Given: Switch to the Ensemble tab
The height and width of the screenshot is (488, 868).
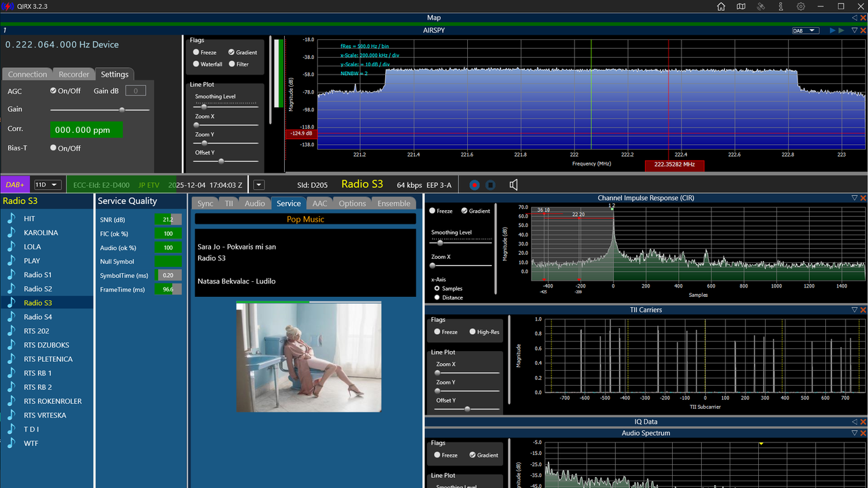Looking at the screenshot, I should (394, 203).
